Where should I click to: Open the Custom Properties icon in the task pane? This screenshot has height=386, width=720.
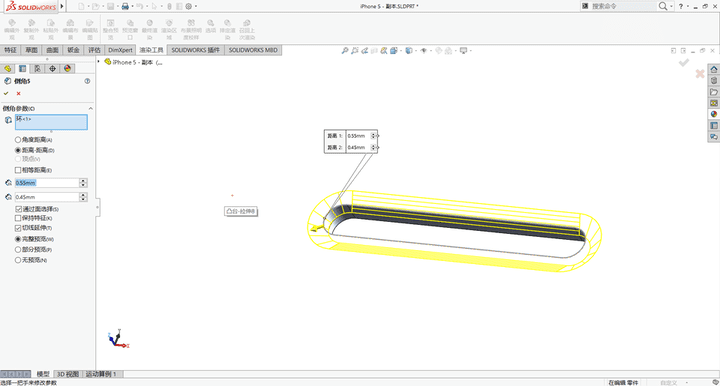click(714, 125)
